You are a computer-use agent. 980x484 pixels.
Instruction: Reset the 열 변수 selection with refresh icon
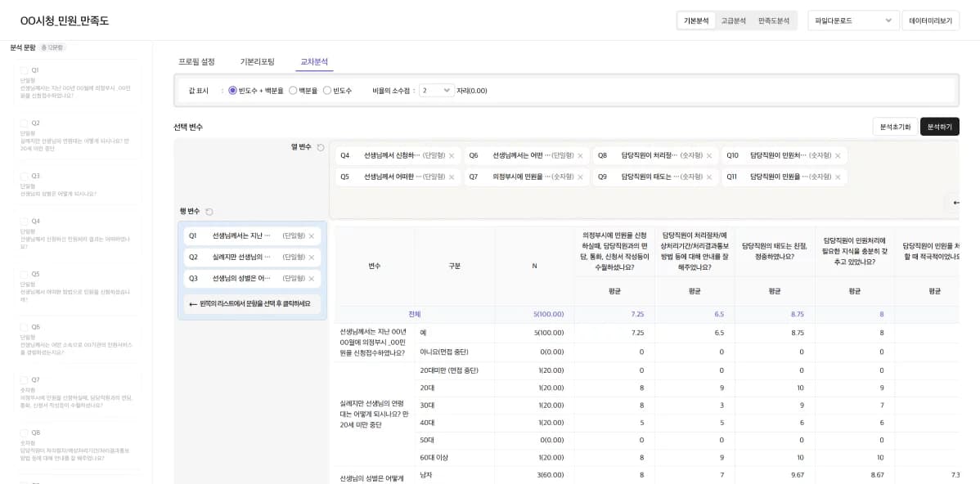(x=320, y=146)
